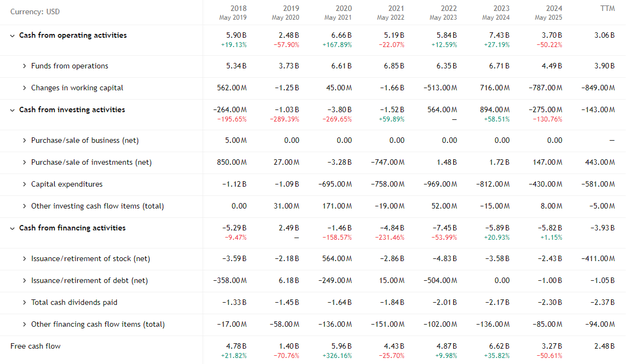This screenshot has width=629, height=364.
Task: Expand Purchase/sale of investments (net) row
Action: (x=25, y=163)
